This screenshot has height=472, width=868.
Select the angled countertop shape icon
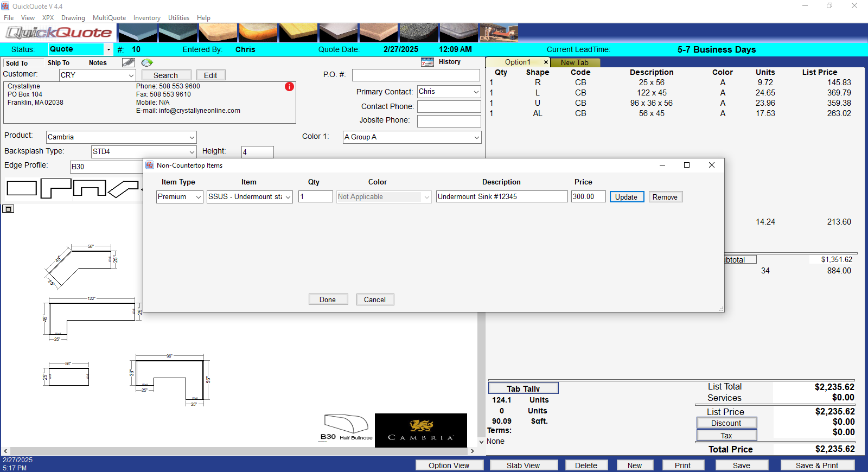pyautogui.click(x=123, y=189)
